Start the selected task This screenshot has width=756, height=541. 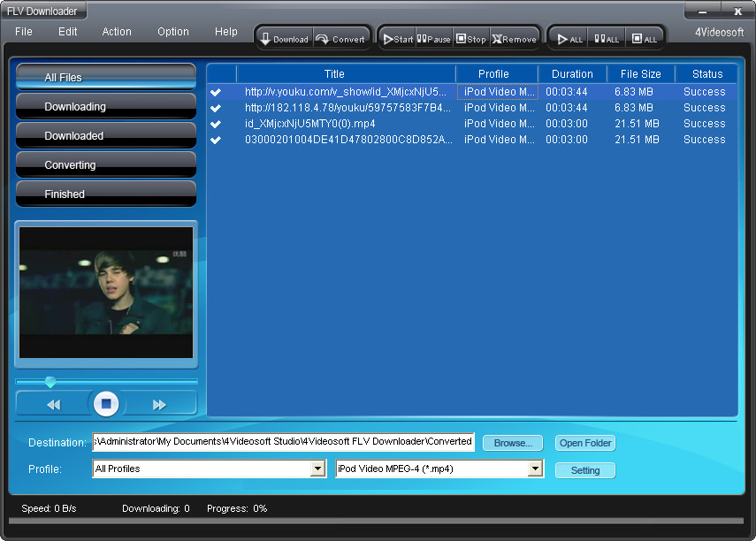tap(398, 39)
